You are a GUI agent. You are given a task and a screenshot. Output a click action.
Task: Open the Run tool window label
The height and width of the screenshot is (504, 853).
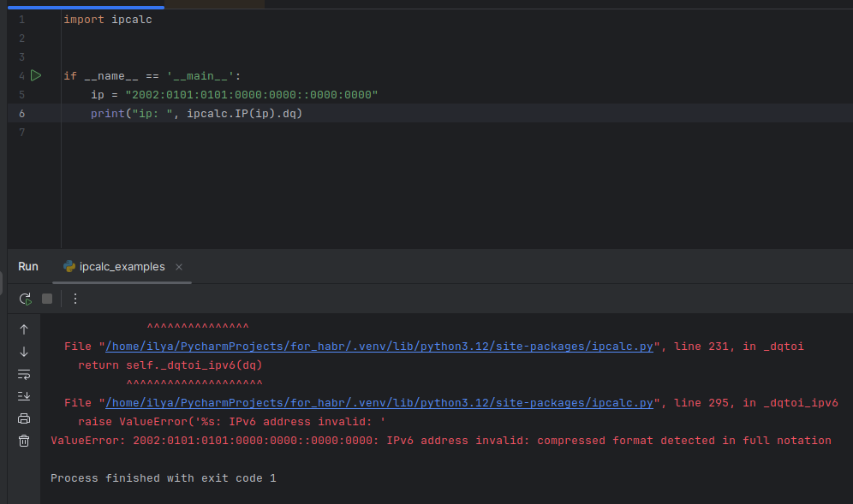(x=28, y=266)
